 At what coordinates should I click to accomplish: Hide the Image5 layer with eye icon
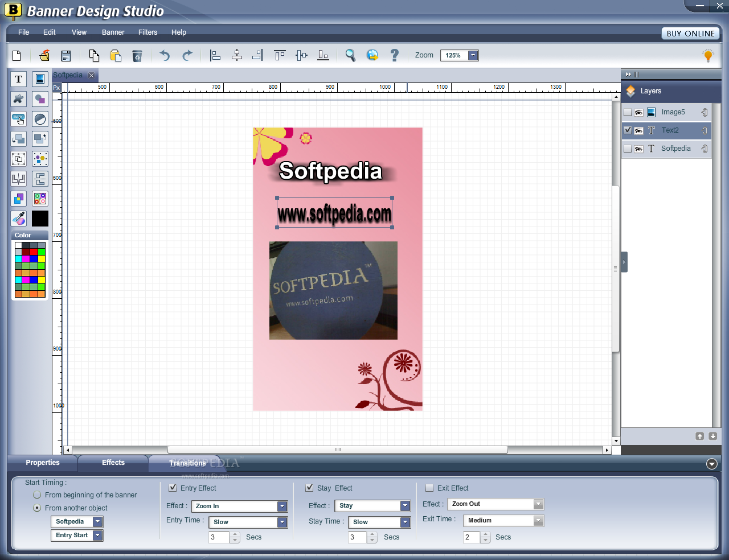(x=639, y=113)
